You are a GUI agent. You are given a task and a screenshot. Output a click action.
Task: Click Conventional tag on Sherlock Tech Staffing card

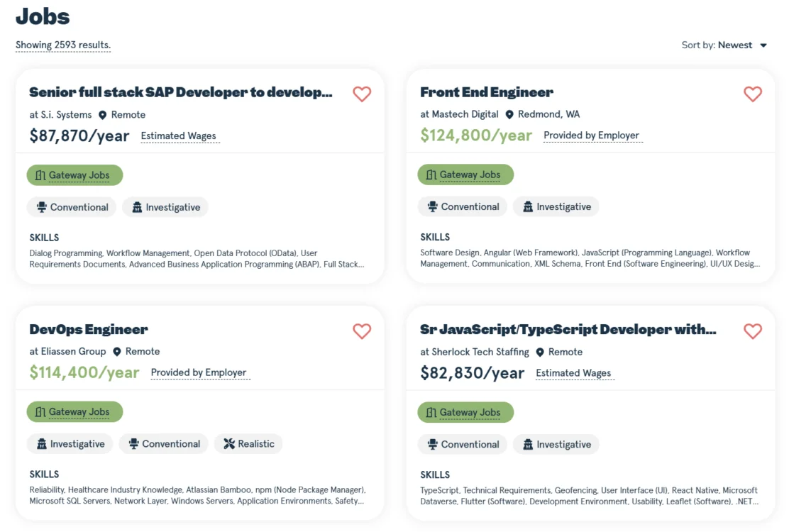(463, 445)
